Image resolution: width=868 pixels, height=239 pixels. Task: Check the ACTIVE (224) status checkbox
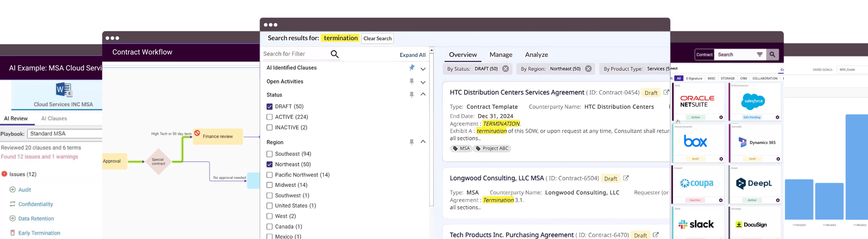tap(270, 117)
